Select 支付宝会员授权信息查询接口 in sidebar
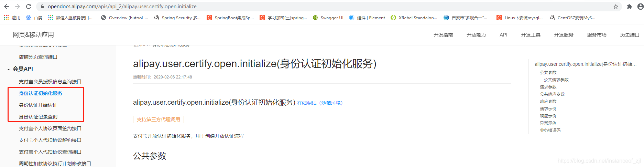This screenshot has height=167, width=644. (50, 82)
